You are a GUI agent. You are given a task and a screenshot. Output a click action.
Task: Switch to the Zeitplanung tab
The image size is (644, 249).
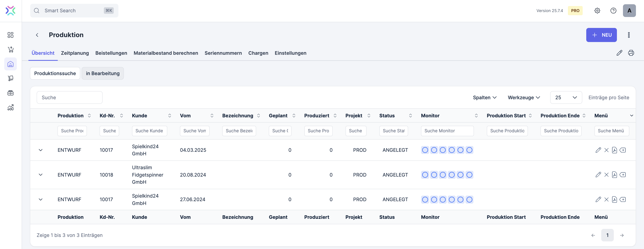75,53
